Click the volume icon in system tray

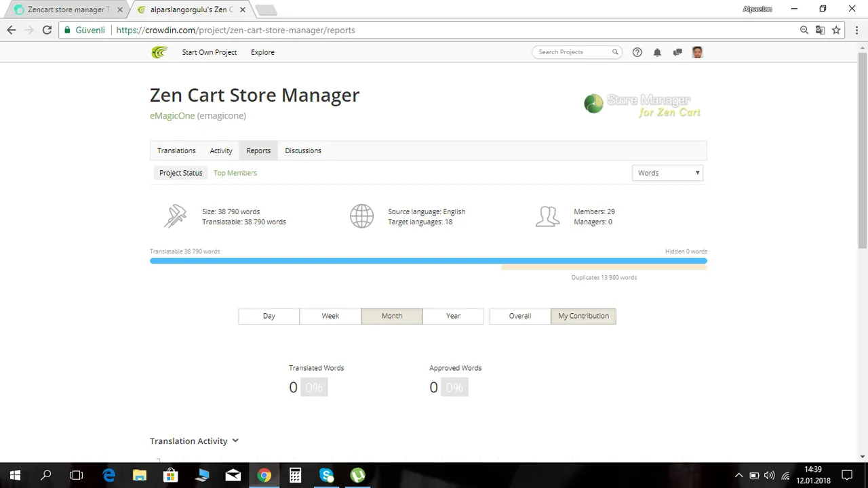[x=770, y=475]
